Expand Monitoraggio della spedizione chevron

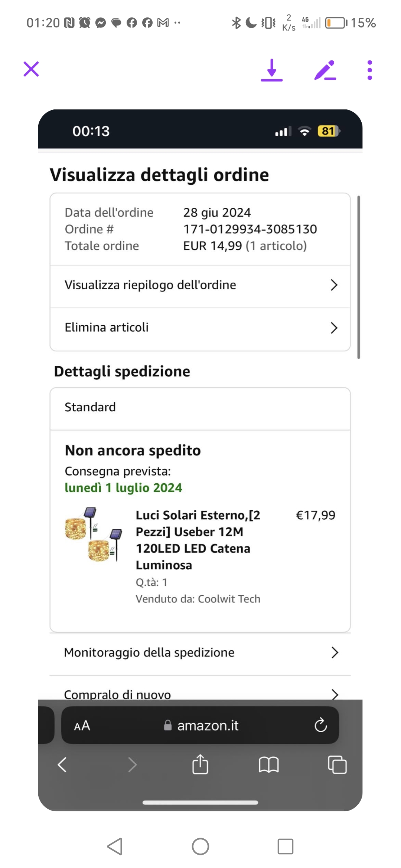(x=335, y=652)
